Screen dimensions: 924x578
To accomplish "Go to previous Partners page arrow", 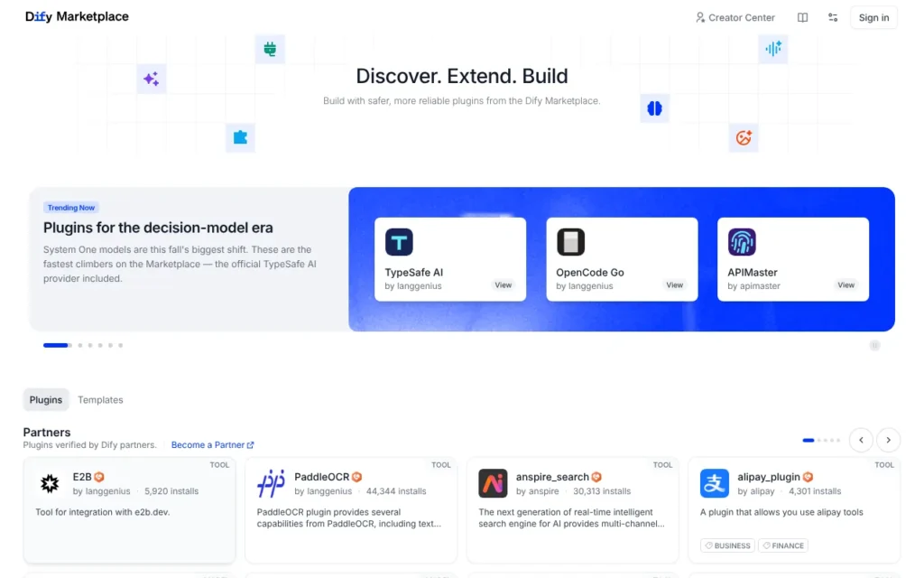I will tap(861, 440).
